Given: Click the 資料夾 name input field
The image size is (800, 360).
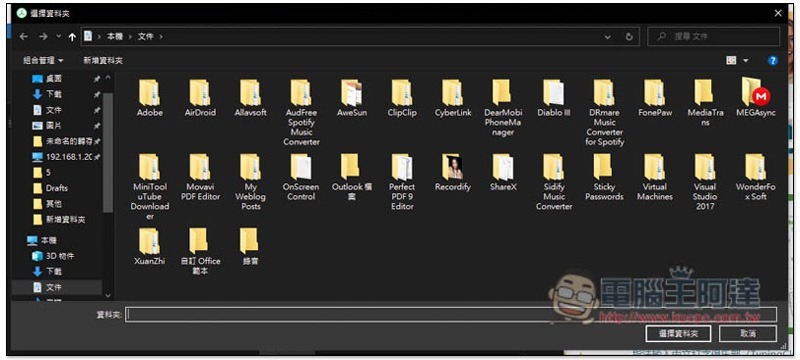Looking at the screenshot, I should click(x=452, y=315).
